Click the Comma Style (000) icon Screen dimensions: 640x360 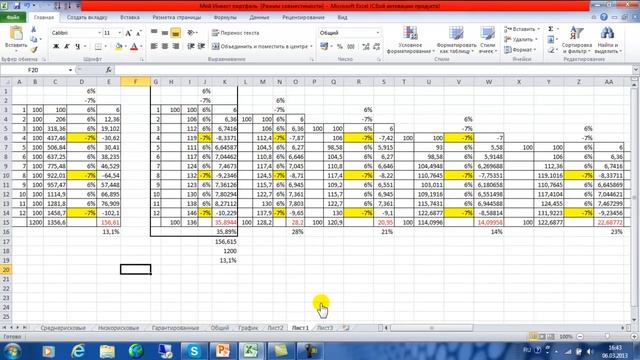(351, 47)
